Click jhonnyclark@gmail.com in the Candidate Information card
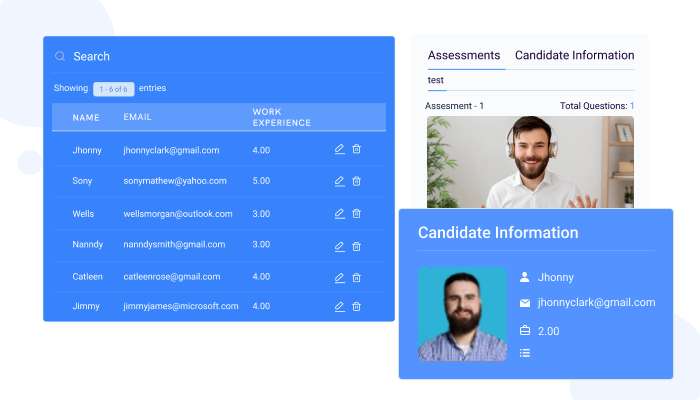The width and height of the screenshot is (700, 400). (x=596, y=303)
